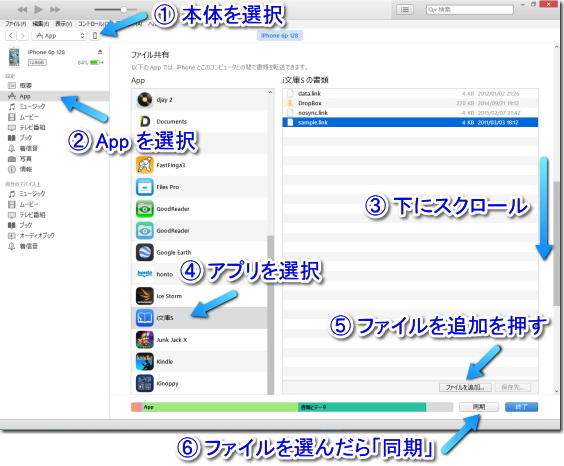The image size is (564, 466).
Task: Click the ファイルを追加... button
Action: (465, 387)
